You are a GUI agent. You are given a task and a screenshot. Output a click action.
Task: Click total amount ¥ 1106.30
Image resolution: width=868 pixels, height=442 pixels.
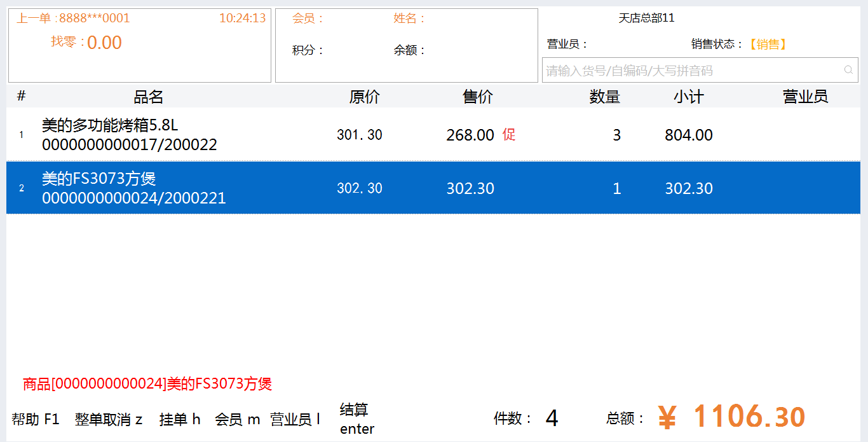click(x=732, y=417)
